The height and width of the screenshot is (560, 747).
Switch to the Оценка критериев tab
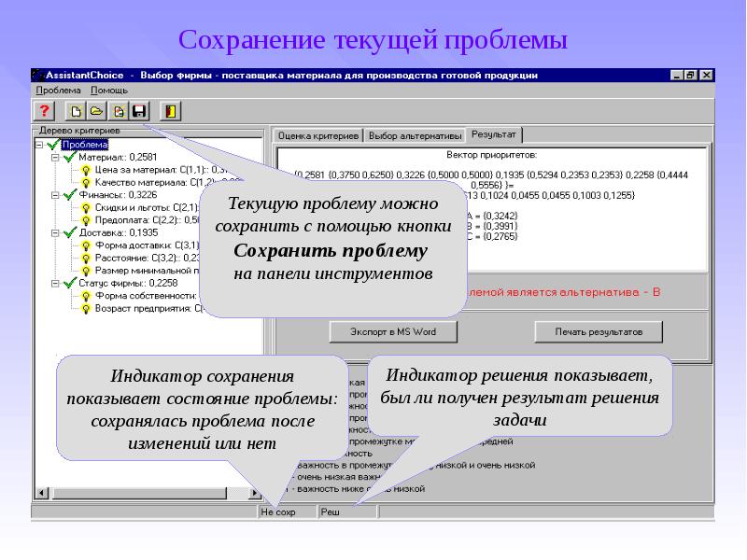318,135
